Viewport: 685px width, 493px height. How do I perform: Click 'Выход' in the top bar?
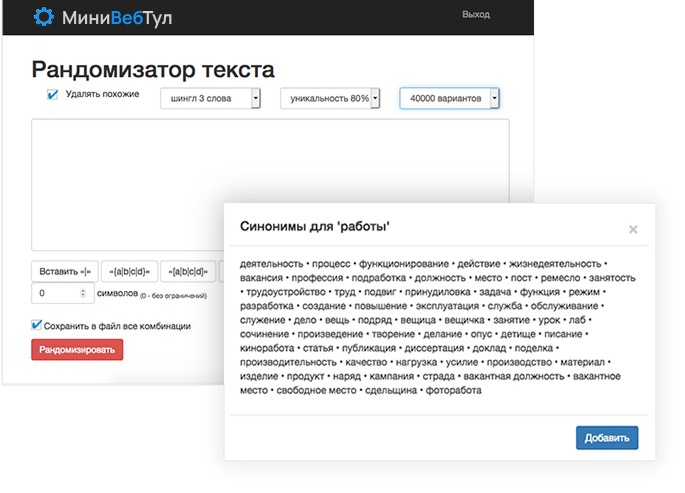click(476, 15)
